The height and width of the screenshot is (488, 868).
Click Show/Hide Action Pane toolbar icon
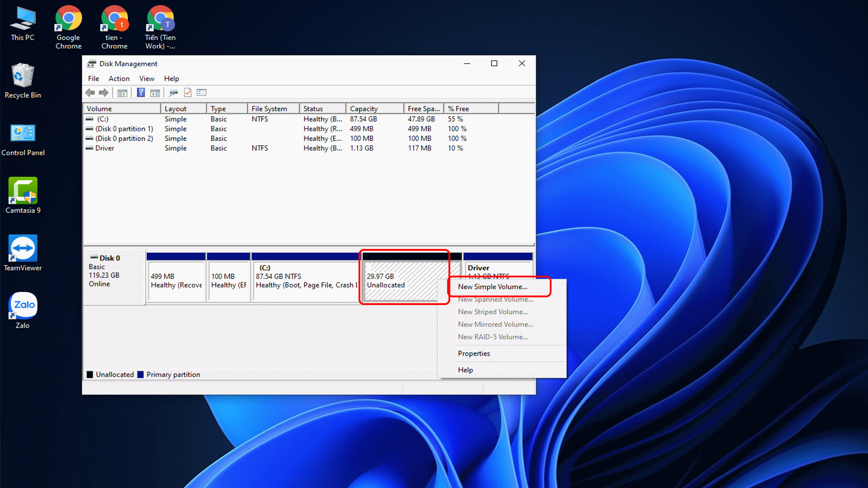[155, 93]
